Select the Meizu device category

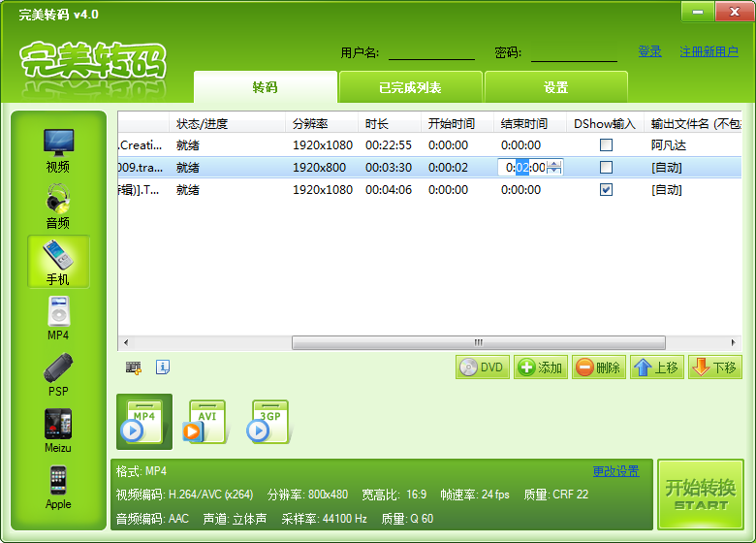tap(58, 431)
